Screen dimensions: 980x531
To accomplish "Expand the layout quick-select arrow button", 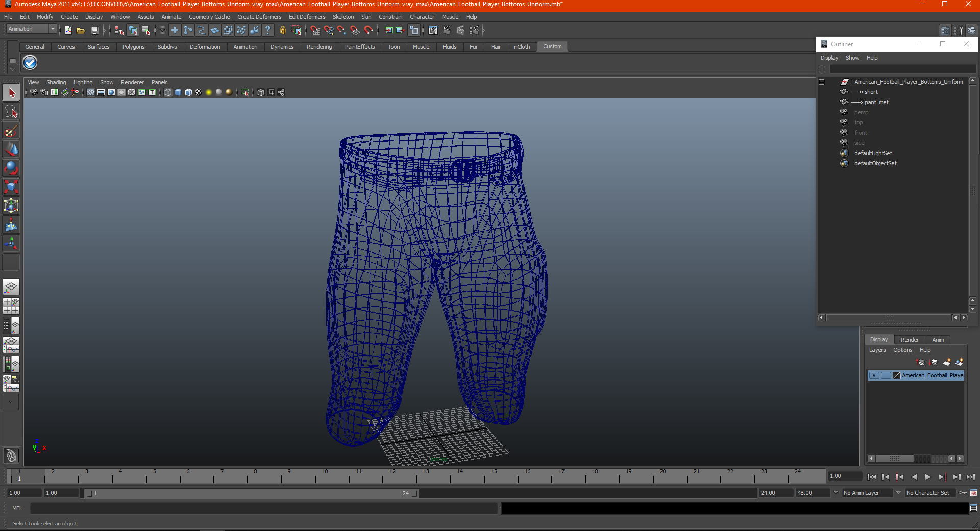I will pyautogui.click(x=10, y=402).
